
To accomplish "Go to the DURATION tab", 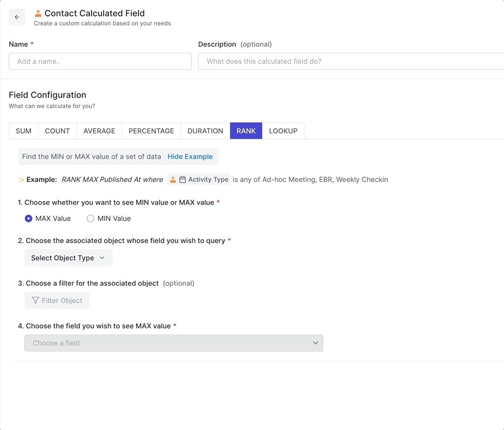I will [x=205, y=131].
